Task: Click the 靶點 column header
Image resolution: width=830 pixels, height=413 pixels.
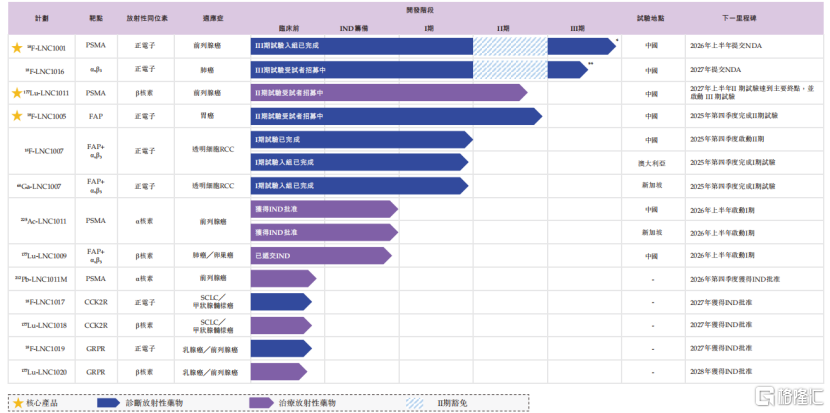Action: [96, 17]
